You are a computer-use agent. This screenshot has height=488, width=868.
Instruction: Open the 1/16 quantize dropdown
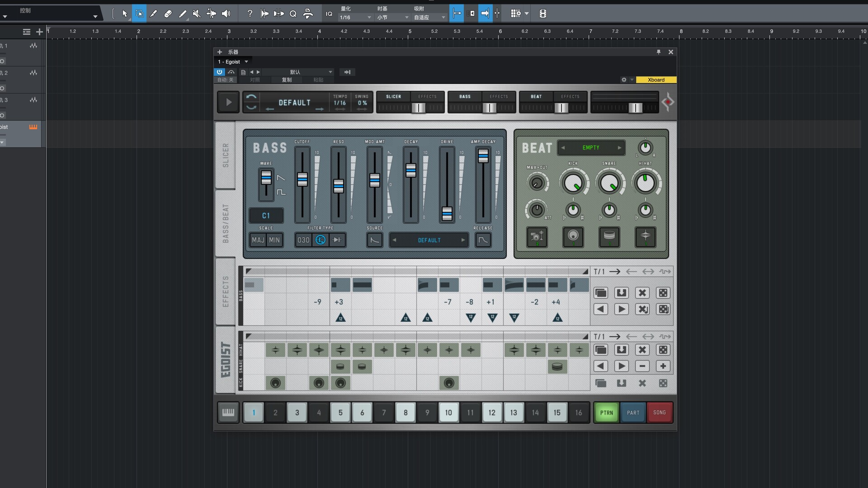point(356,18)
